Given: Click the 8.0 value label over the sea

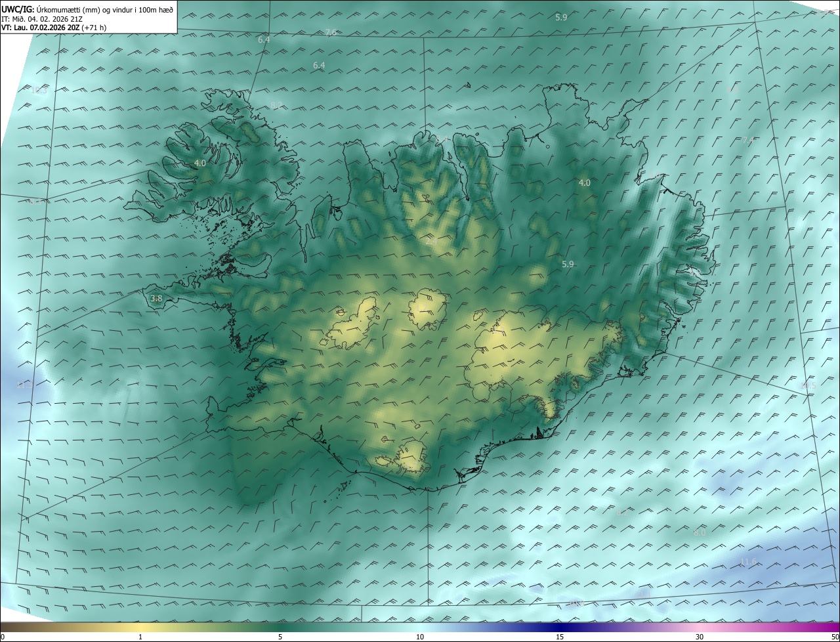Looking at the screenshot, I should click(x=700, y=532).
